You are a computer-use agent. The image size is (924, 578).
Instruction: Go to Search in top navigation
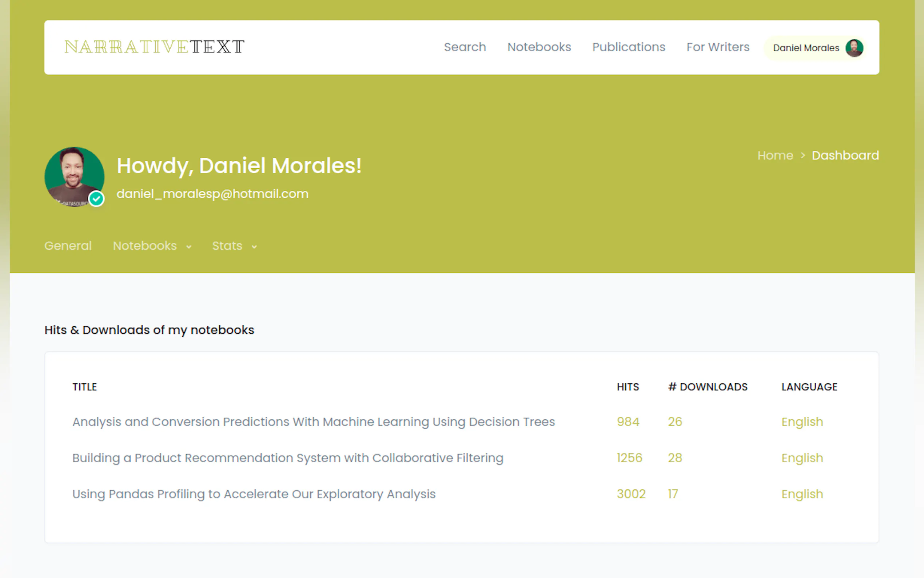coord(465,47)
